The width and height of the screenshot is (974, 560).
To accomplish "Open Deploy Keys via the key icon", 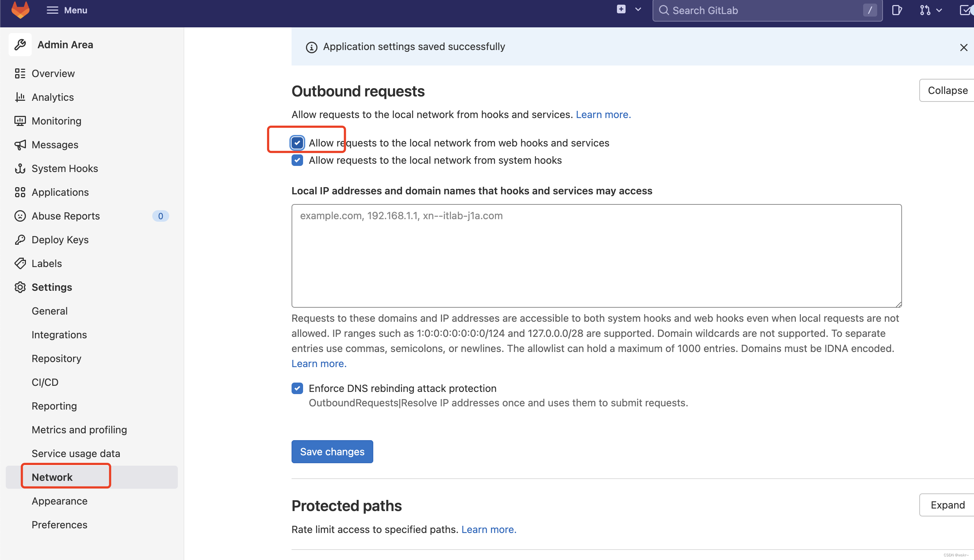I will tap(21, 239).
